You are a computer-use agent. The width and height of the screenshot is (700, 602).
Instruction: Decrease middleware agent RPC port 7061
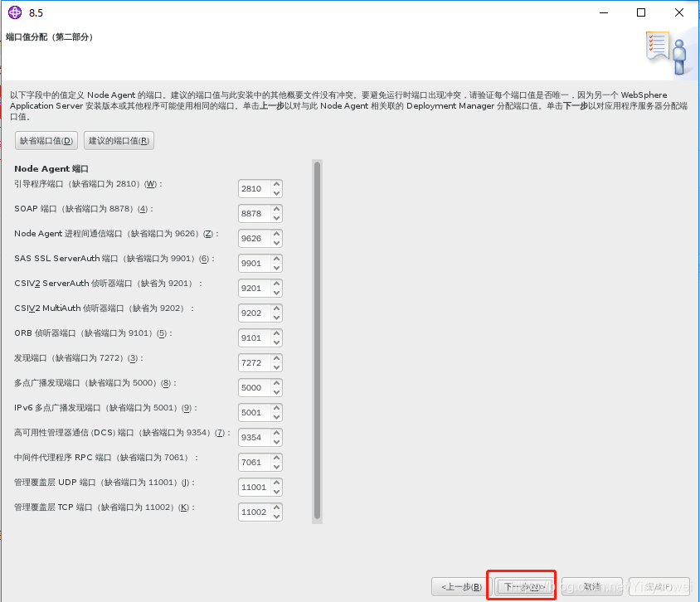(277, 468)
